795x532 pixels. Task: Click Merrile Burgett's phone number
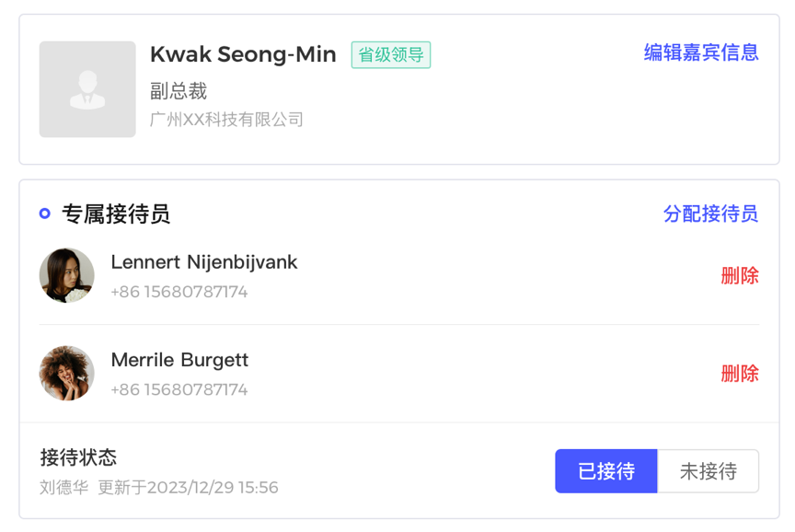click(179, 390)
